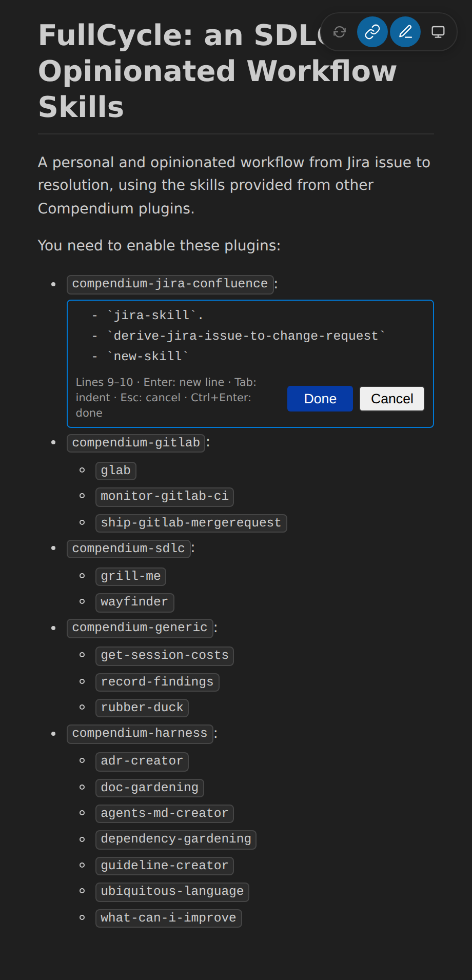Screen dimensions: 472x980
Task: Toggle the link icon button
Action: pyautogui.click(x=372, y=32)
